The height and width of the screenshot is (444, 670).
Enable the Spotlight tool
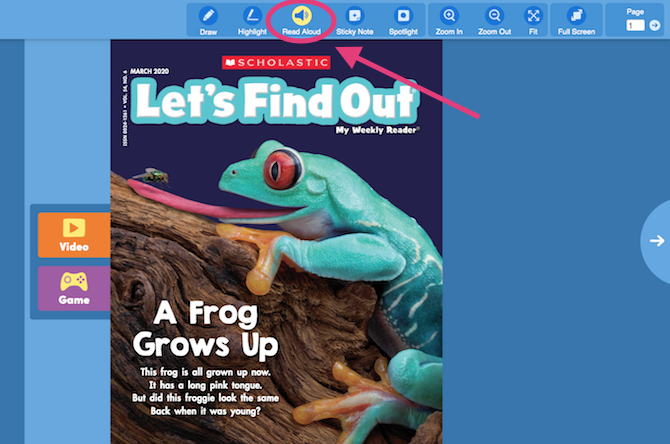tap(403, 18)
